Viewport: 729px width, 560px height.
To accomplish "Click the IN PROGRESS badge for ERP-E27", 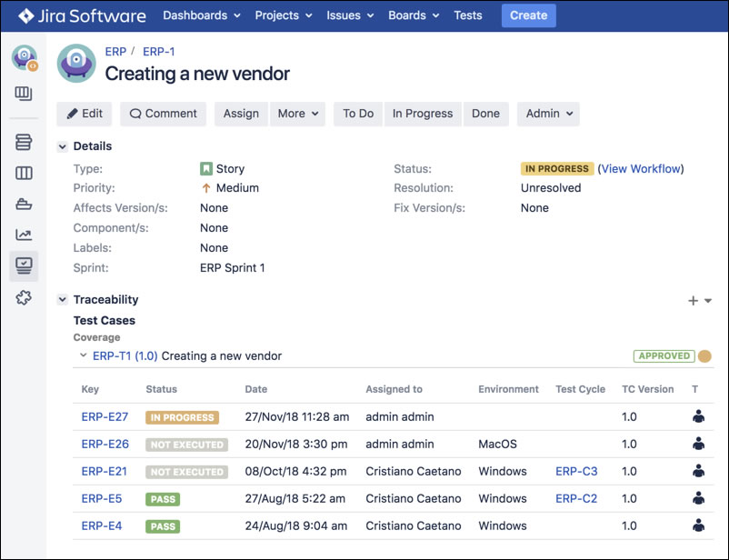I will point(182,417).
